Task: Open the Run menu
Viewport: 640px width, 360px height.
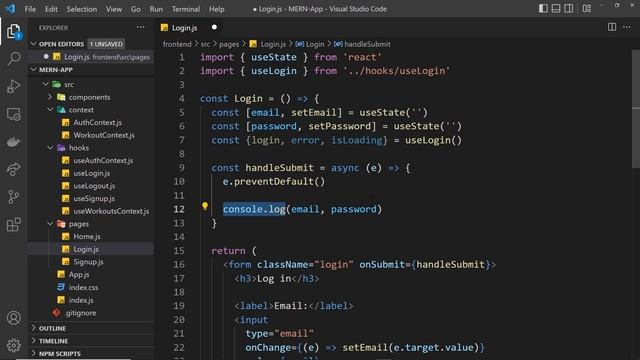Action: [156, 9]
